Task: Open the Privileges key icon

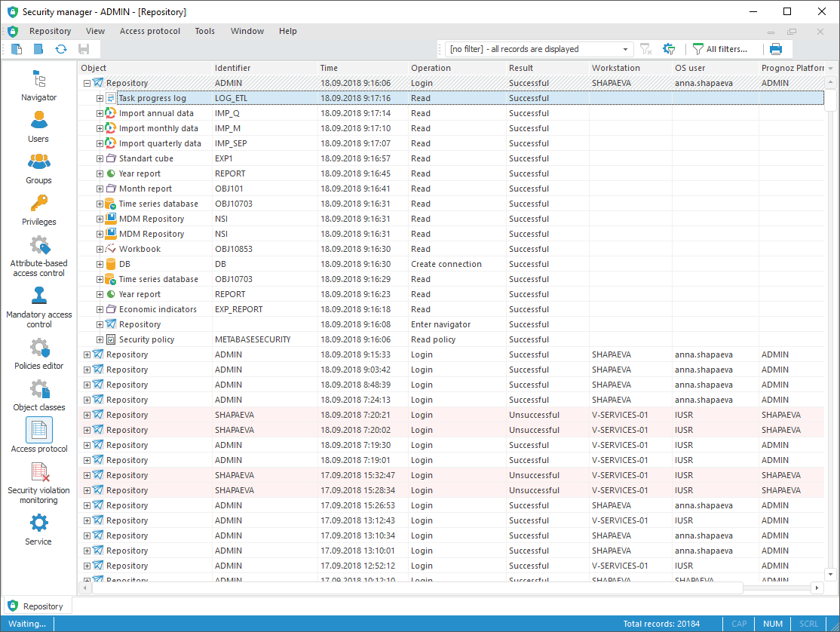Action: [x=38, y=210]
